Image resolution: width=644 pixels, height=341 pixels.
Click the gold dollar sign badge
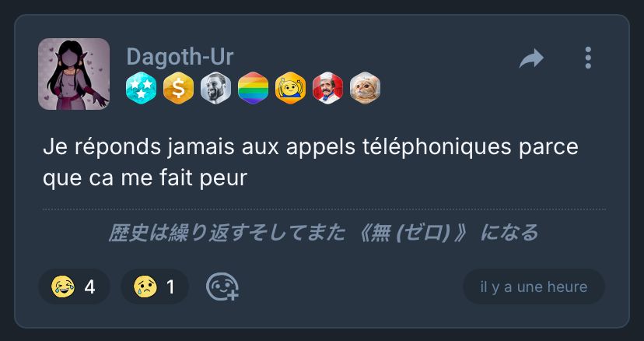pos(178,88)
